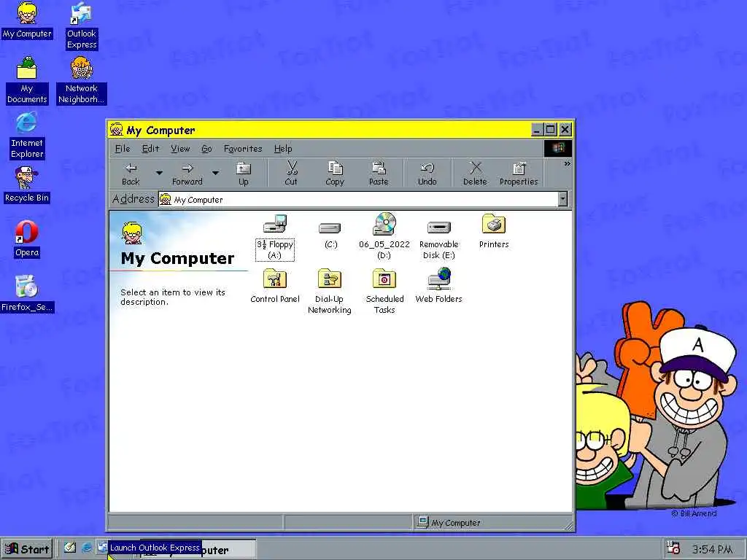Open the Help menu
This screenshot has width=747, height=560.
283,149
